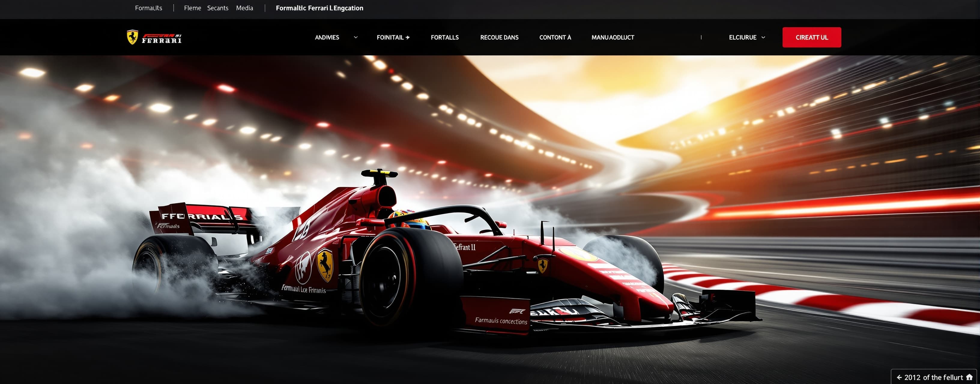The image size is (980, 384).
Task: Open the Media top bar link
Action: click(x=244, y=8)
